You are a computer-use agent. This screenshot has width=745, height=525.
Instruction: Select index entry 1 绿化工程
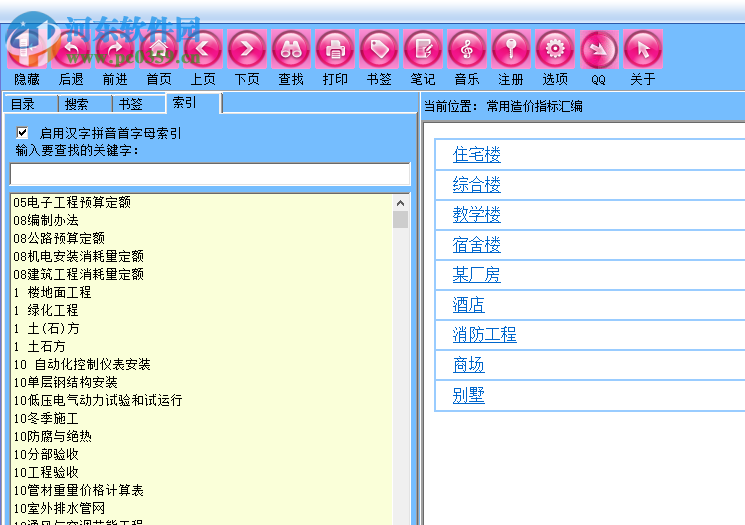(46, 311)
